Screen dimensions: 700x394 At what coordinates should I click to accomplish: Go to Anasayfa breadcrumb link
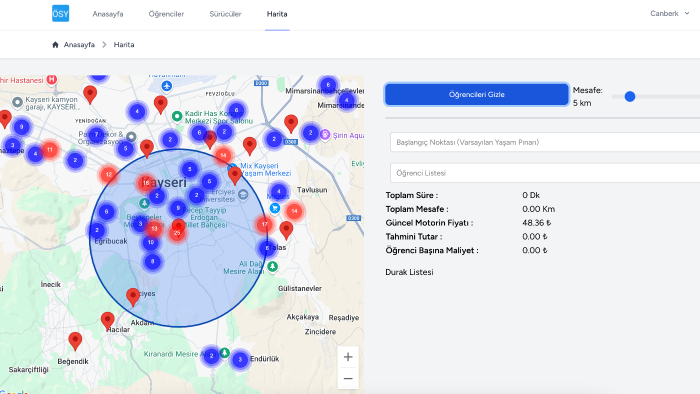(79, 45)
